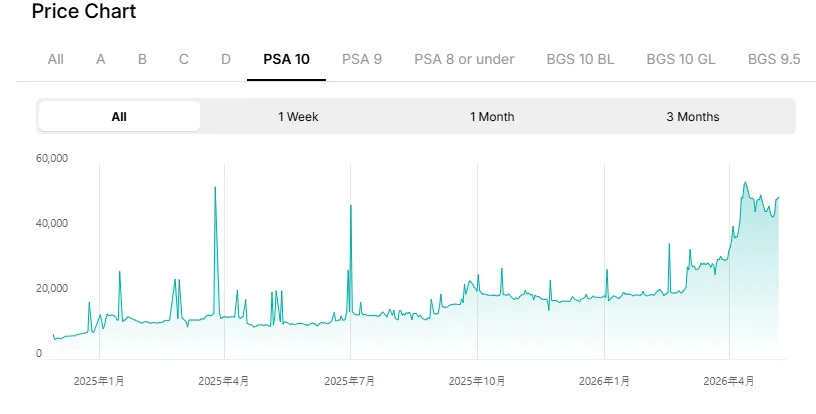Choose the All time range
Image resolution: width=816 pixels, height=414 pixels.
tap(119, 117)
